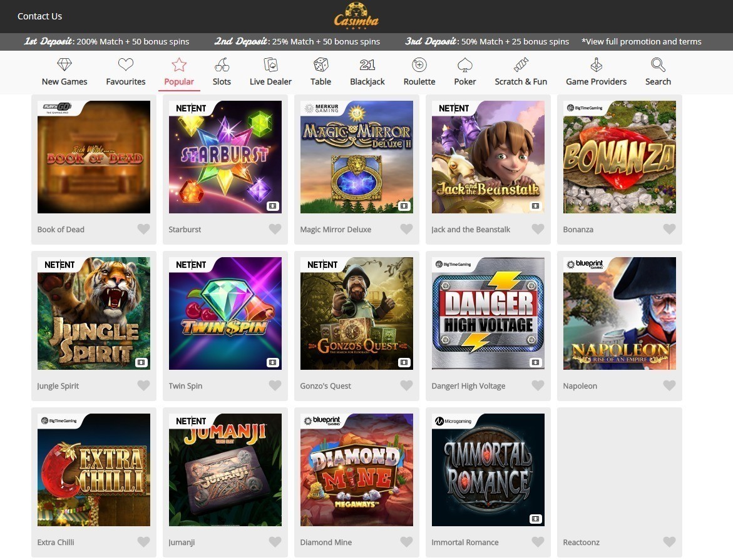The height and width of the screenshot is (560, 733).
Task: Open the Extra Chilli thumbnail
Action: point(94,470)
